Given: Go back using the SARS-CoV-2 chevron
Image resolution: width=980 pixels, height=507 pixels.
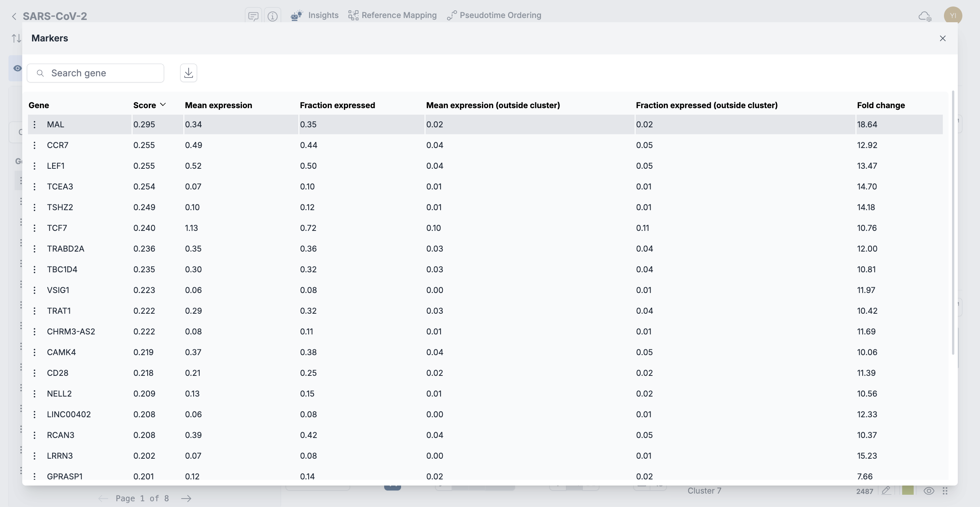Looking at the screenshot, I should (14, 16).
